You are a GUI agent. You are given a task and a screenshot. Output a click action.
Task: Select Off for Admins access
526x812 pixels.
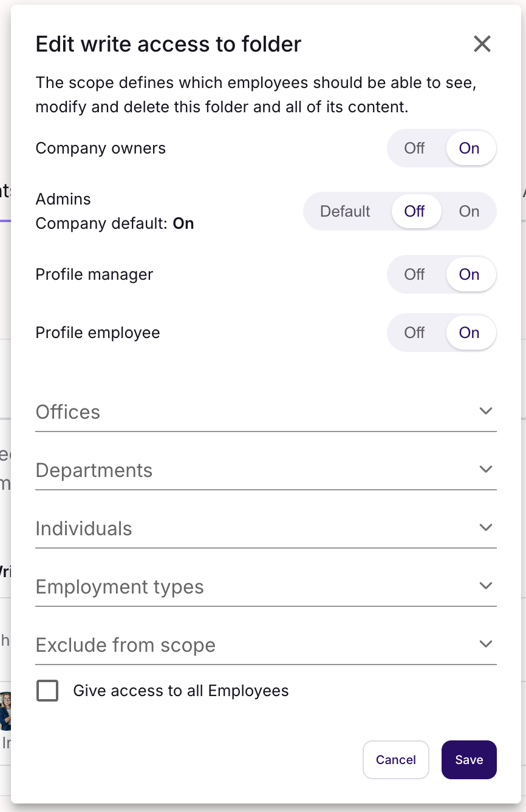click(414, 211)
